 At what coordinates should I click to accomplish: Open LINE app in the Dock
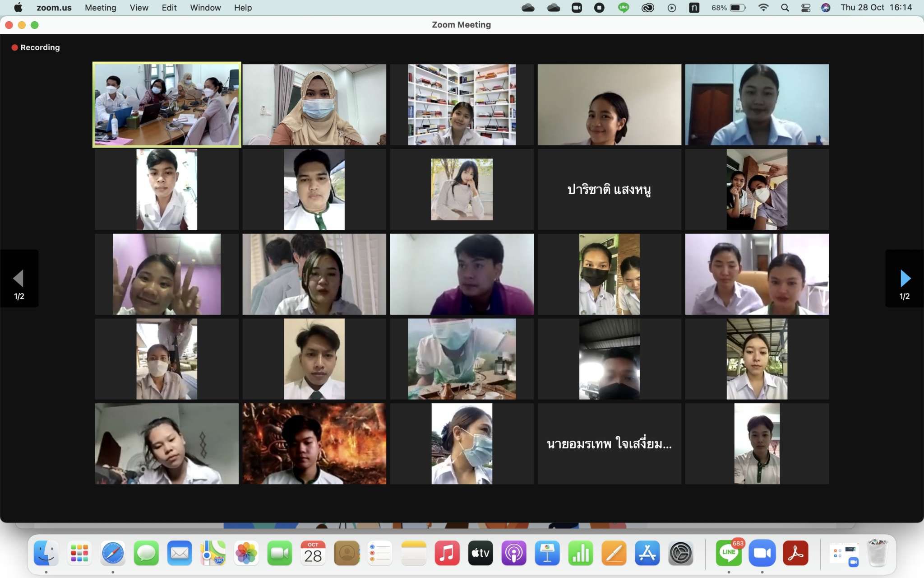728,553
